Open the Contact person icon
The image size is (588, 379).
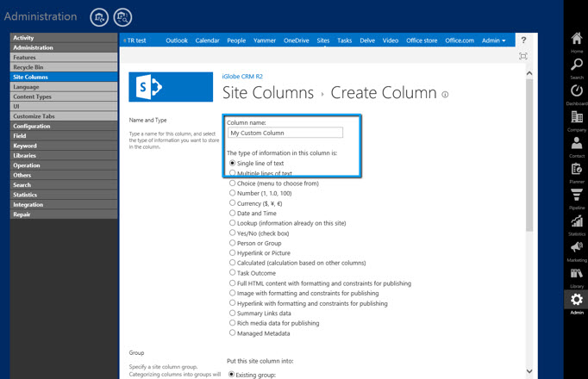pos(577,143)
